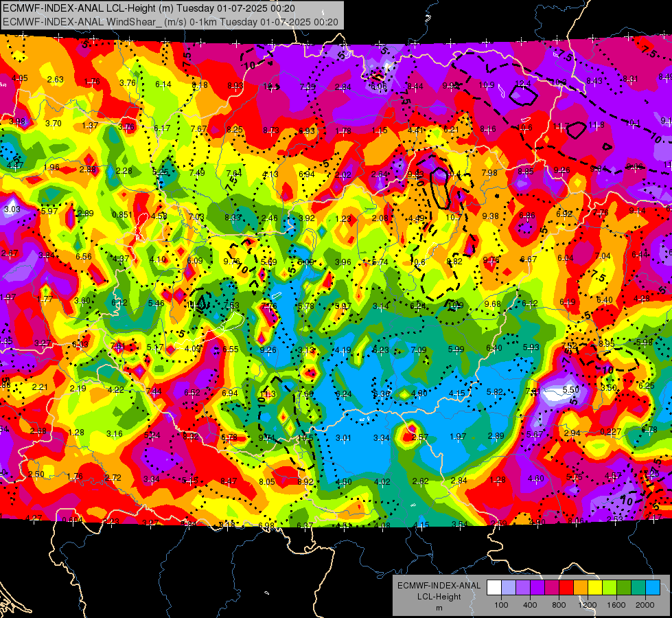Click the map value 7.53
This screenshot has height=618, width=672.
(x=231, y=305)
